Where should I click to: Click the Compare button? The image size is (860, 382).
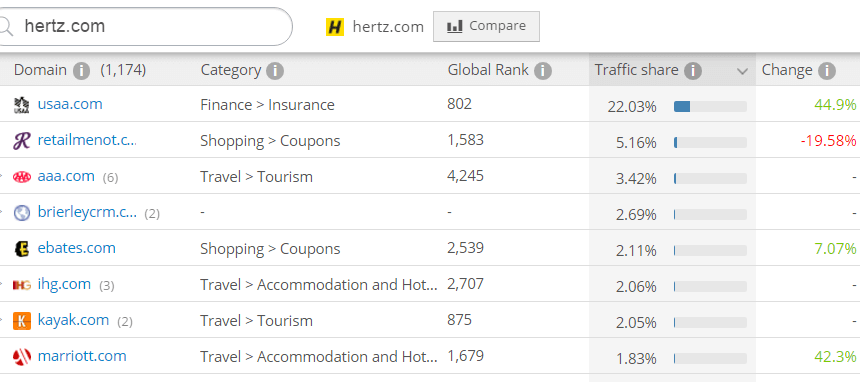tap(486, 26)
